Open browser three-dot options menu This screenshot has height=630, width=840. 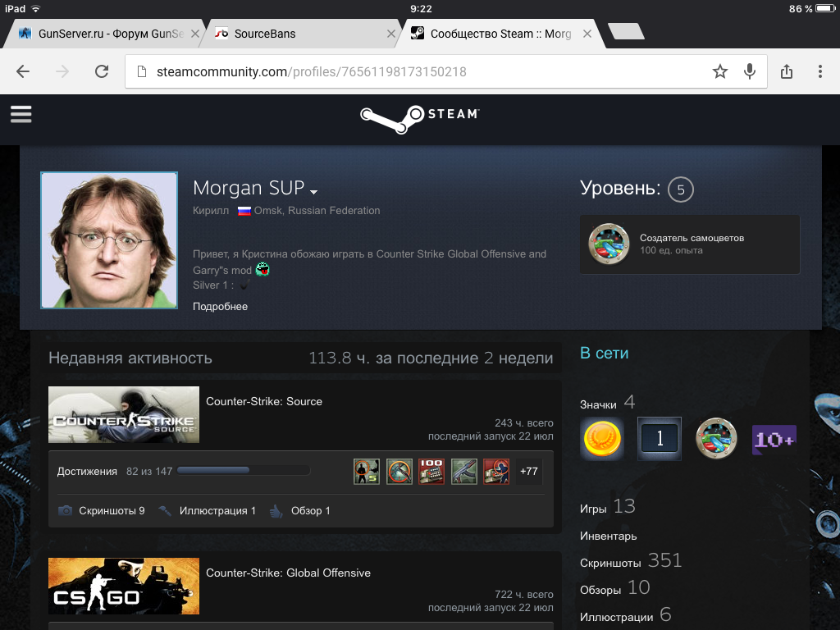tap(819, 71)
